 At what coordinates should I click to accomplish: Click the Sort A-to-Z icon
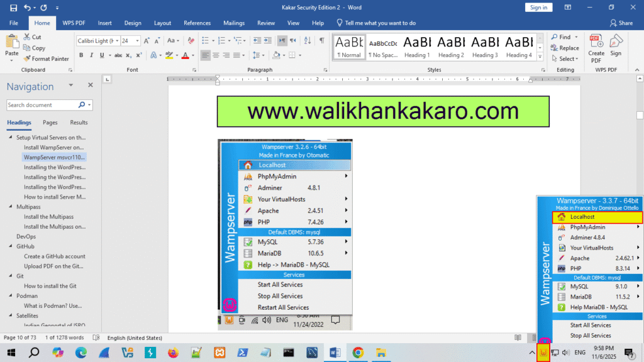pos(306,41)
